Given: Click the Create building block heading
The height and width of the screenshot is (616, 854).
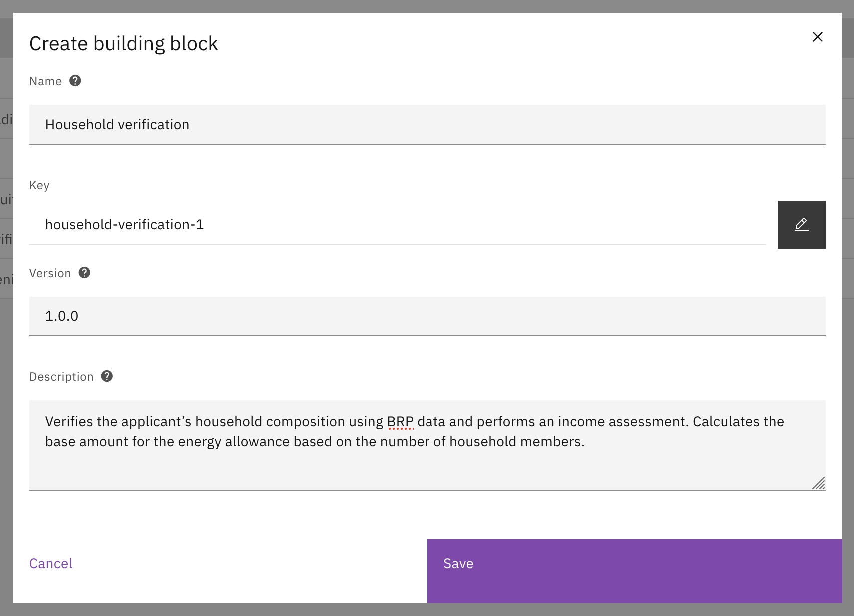Looking at the screenshot, I should tap(124, 44).
